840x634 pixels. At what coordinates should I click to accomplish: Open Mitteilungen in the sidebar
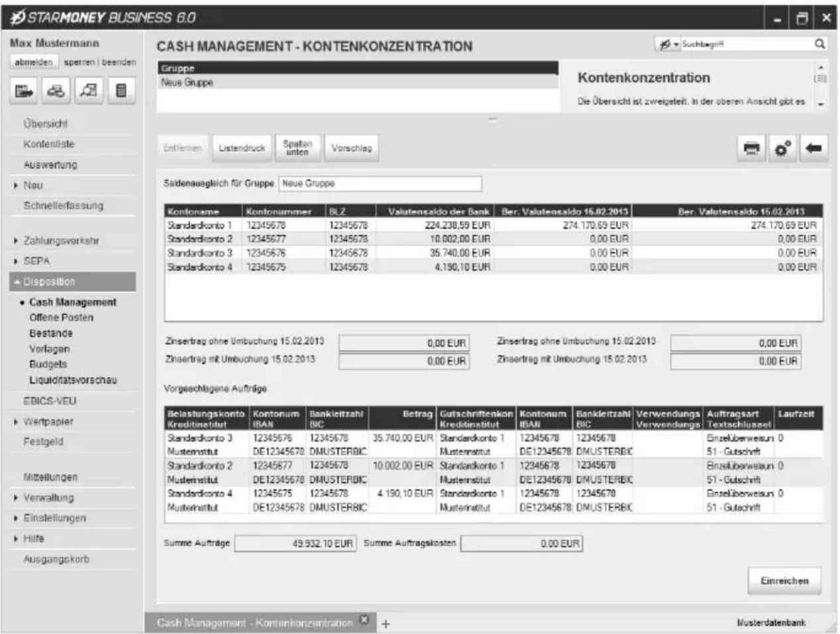[50, 478]
